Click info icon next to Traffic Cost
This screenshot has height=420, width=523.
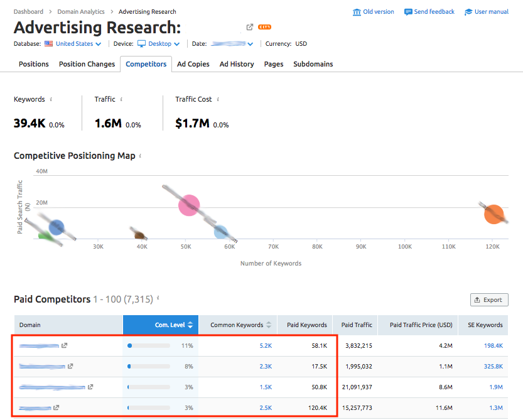[218, 99]
